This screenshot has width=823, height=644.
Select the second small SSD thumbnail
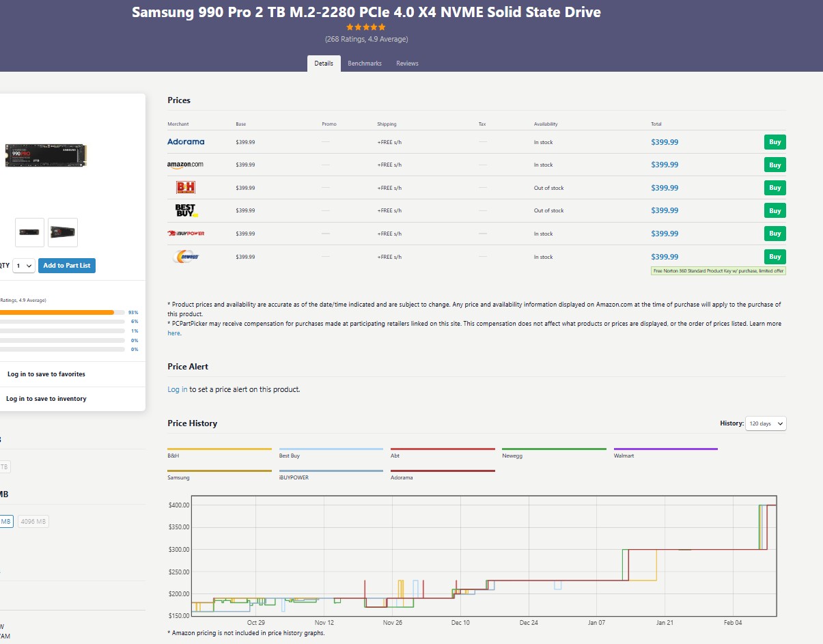[63, 232]
